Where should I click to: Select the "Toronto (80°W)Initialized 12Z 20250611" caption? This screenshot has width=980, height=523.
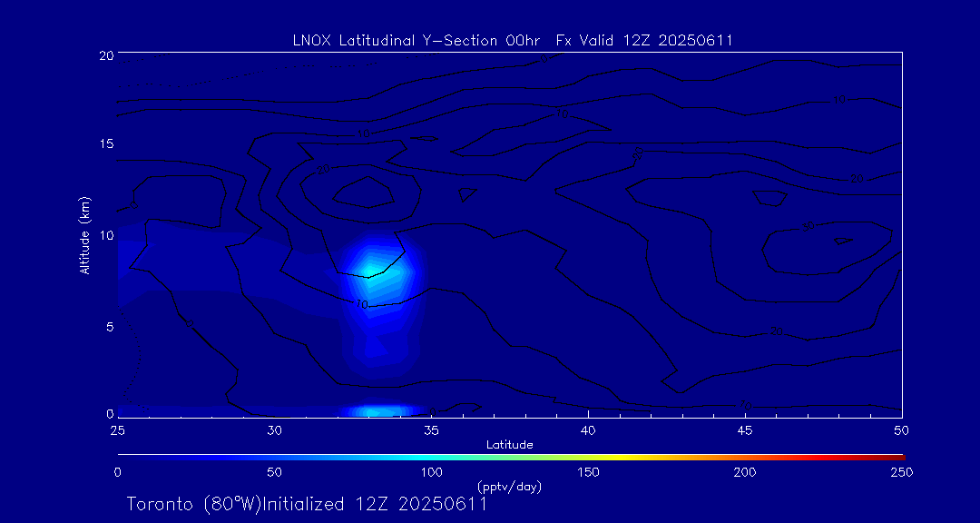click(x=307, y=504)
